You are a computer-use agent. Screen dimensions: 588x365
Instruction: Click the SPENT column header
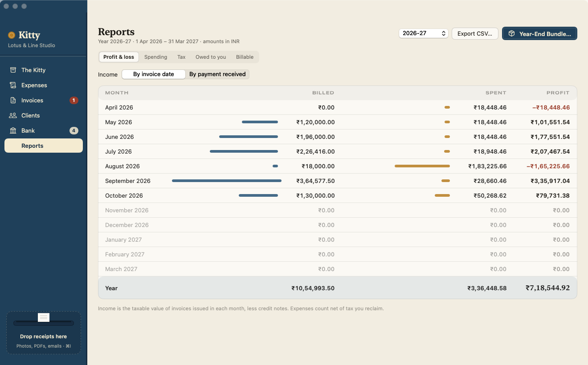pyautogui.click(x=496, y=93)
